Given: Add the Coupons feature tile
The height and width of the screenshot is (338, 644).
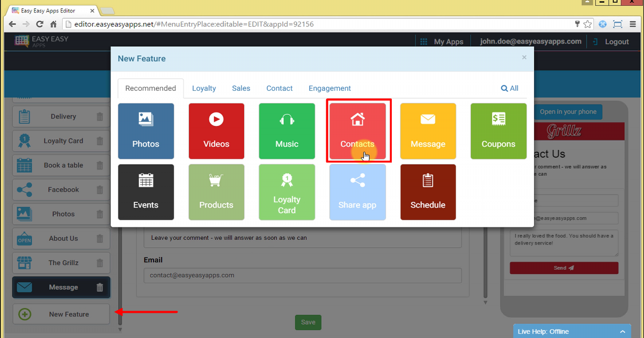Looking at the screenshot, I should click(x=498, y=131).
